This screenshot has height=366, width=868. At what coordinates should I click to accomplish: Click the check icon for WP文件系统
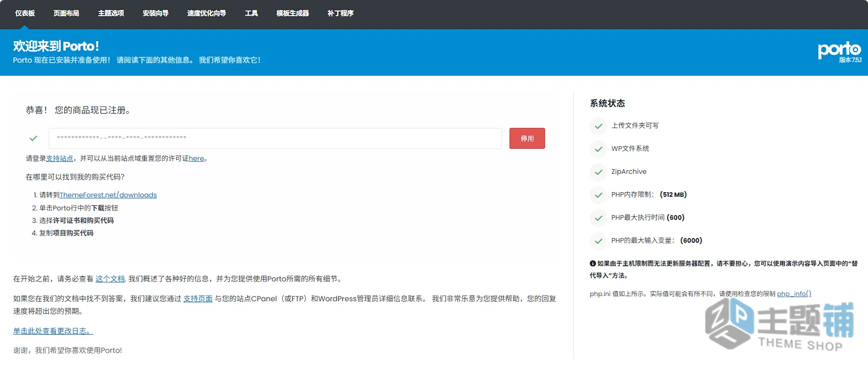click(598, 149)
